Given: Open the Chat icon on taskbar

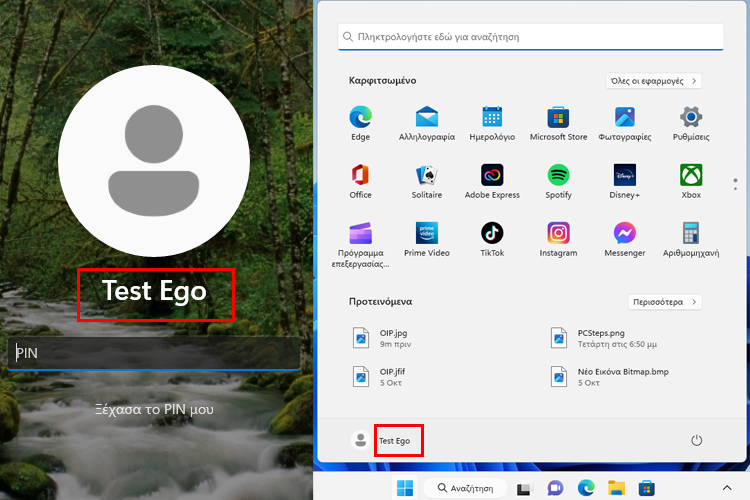Looking at the screenshot, I should (555, 488).
